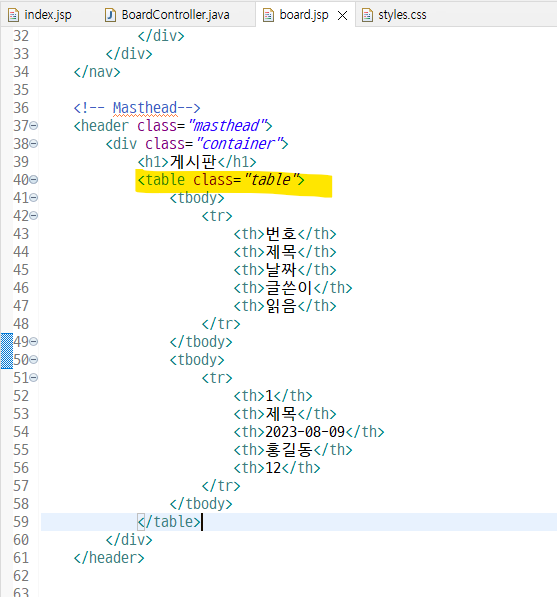557x597 pixels.
Task: Click the value 1 on line 52
Action: pyautogui.click(x=269, y=396)
